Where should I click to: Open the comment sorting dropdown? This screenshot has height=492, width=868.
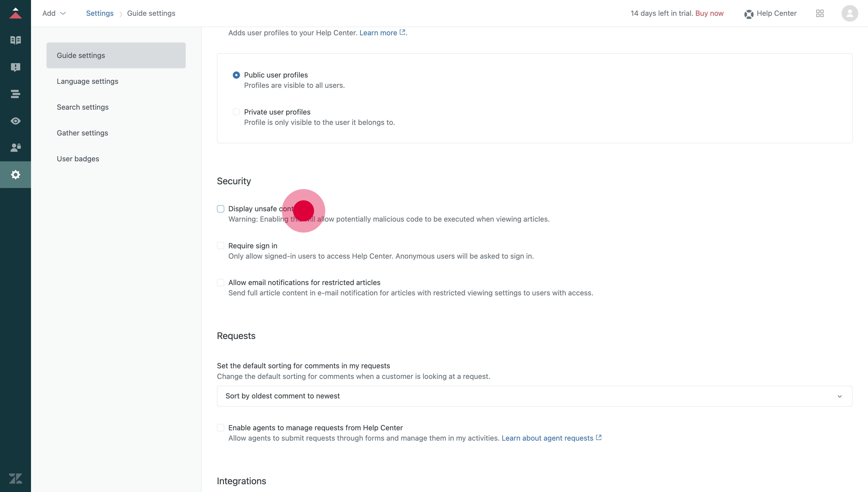(x=534, y=396)
